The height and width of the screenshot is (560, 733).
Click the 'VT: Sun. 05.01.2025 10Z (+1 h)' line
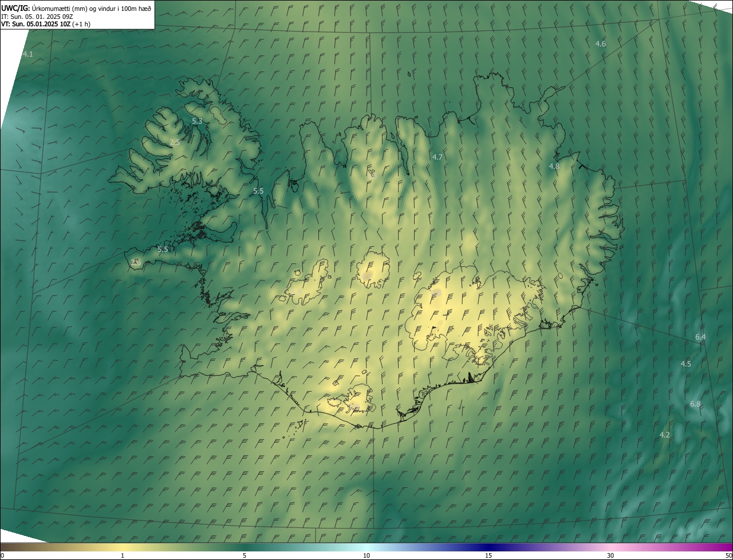[46, 24]
